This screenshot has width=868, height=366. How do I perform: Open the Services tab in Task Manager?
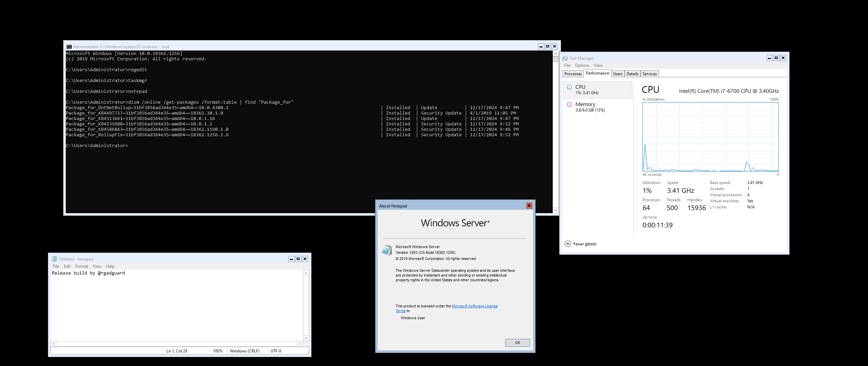[650, 74]
